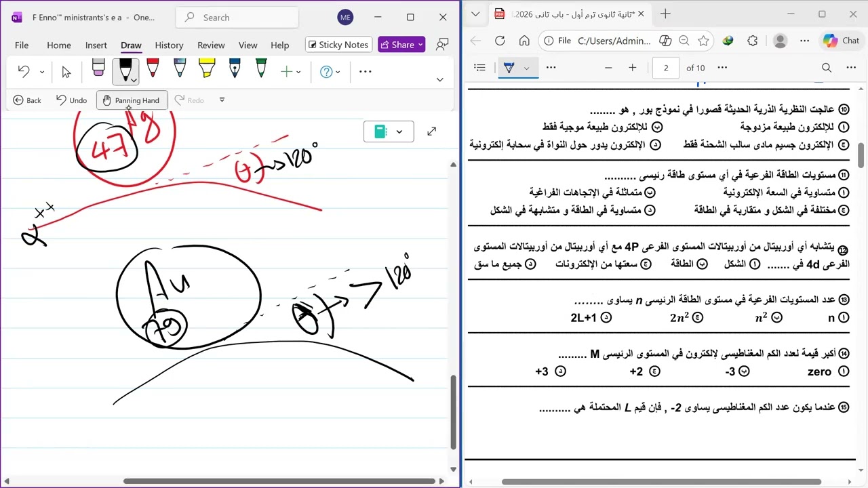Switch to the Insert tab

pos(96,45)
